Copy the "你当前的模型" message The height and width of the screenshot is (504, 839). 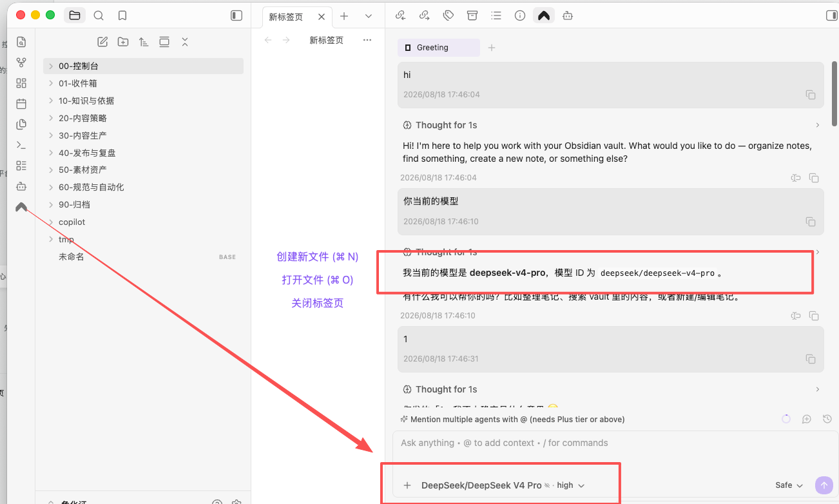[x=811, y=222]
